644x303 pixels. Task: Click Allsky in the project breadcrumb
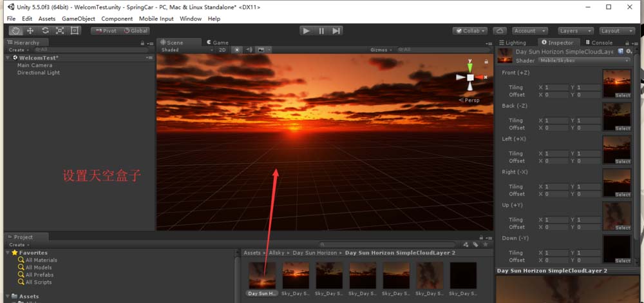pos(277,253)
